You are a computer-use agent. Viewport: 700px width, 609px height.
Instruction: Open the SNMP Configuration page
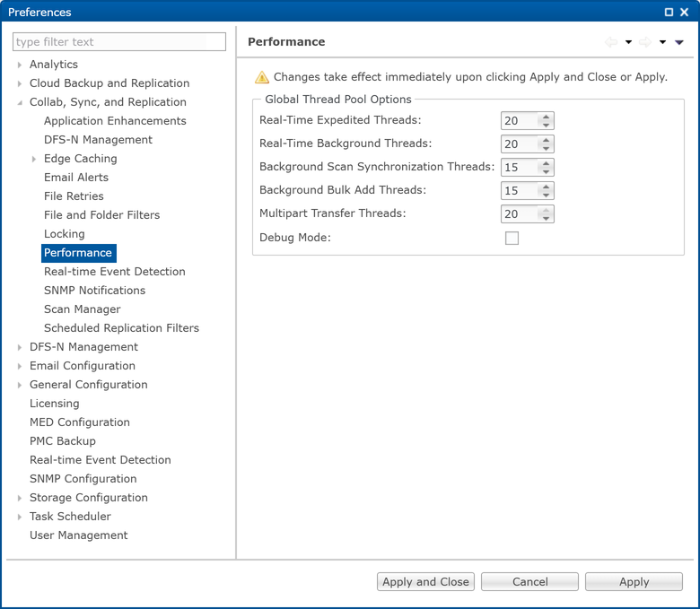[x=83, y=479]
